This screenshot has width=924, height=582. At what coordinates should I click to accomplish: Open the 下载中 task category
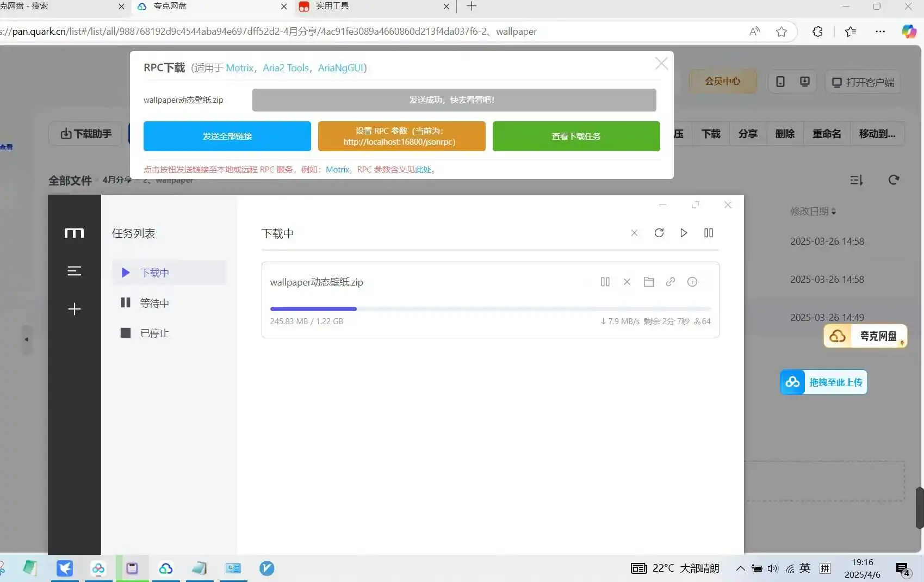pyautogui.click(x=154, y=273)
